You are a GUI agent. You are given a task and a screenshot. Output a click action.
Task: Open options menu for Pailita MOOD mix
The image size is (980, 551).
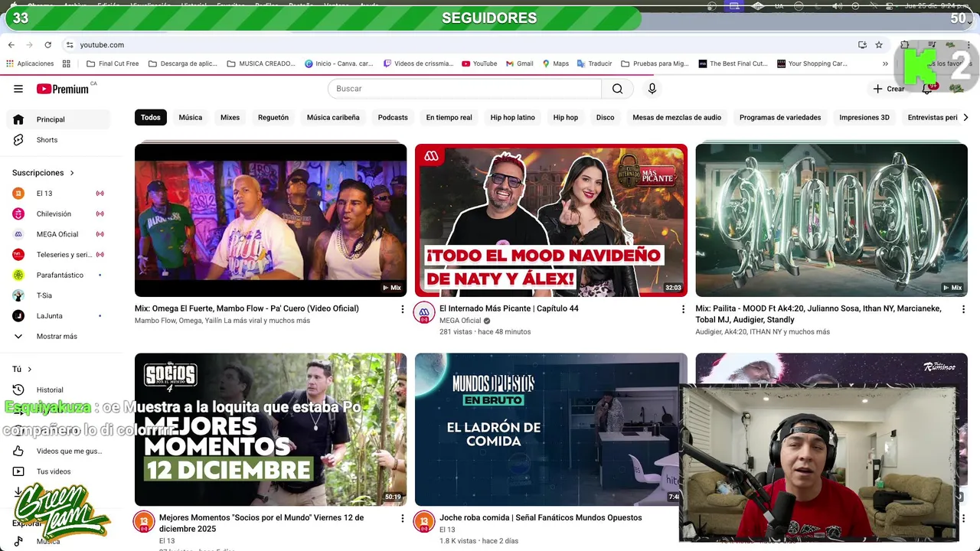[x=963, y=309]
